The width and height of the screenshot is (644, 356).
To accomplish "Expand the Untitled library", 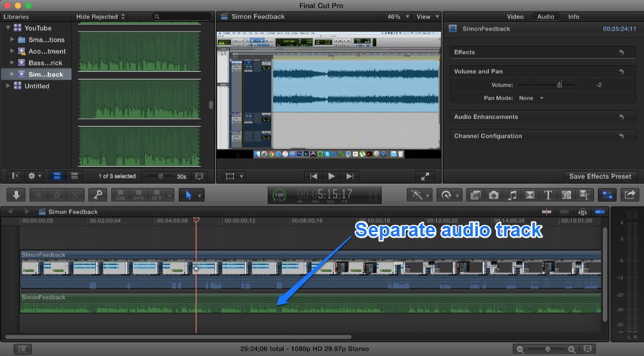I will [x=8, y=86].
